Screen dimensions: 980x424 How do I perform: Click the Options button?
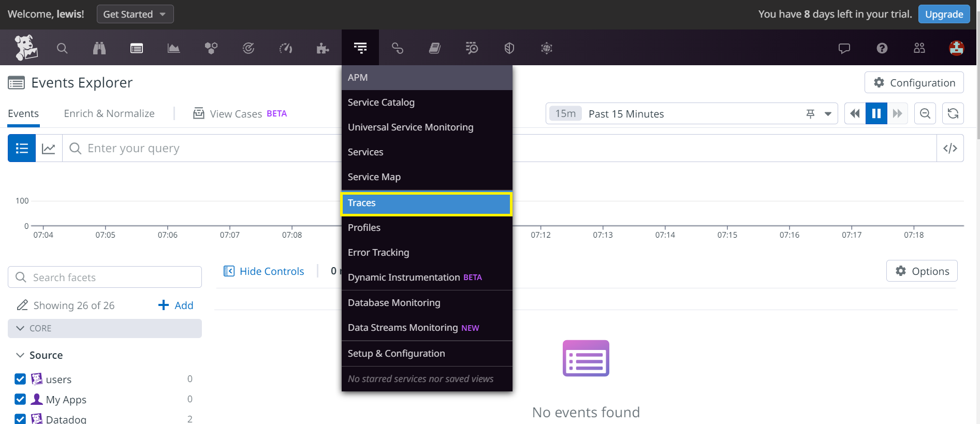click(922, 271)
